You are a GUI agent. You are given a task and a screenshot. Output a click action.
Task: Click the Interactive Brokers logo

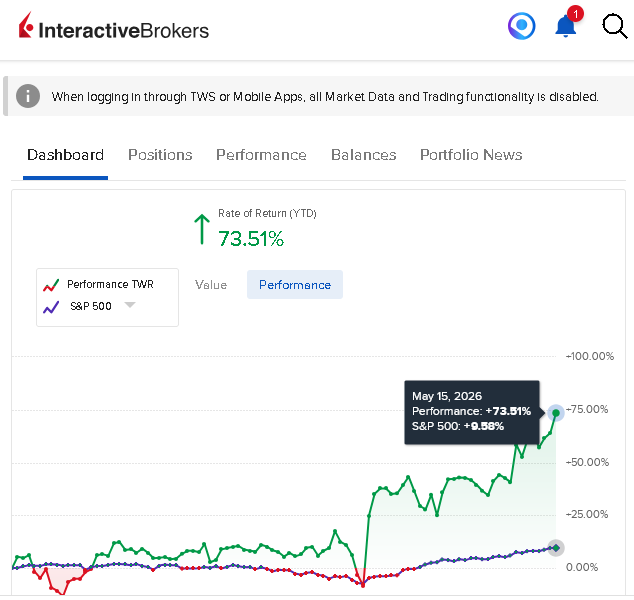coord(114,27)
